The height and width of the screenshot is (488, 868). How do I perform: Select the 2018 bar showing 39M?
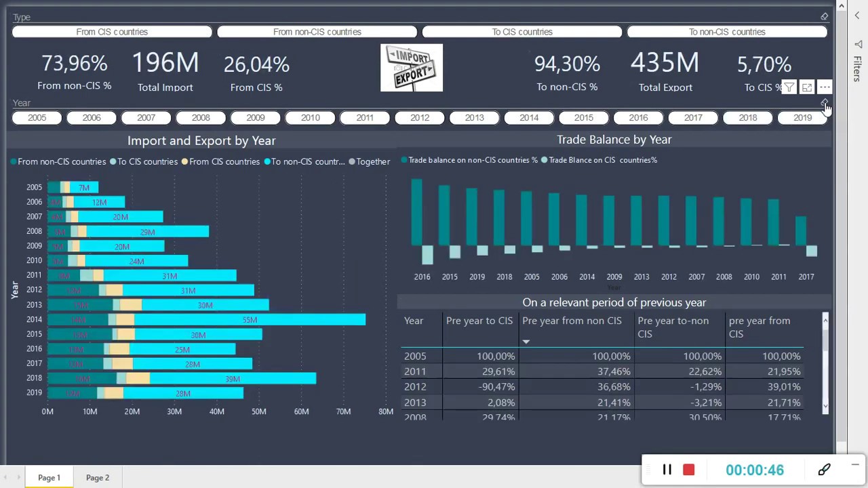(233, 379)
